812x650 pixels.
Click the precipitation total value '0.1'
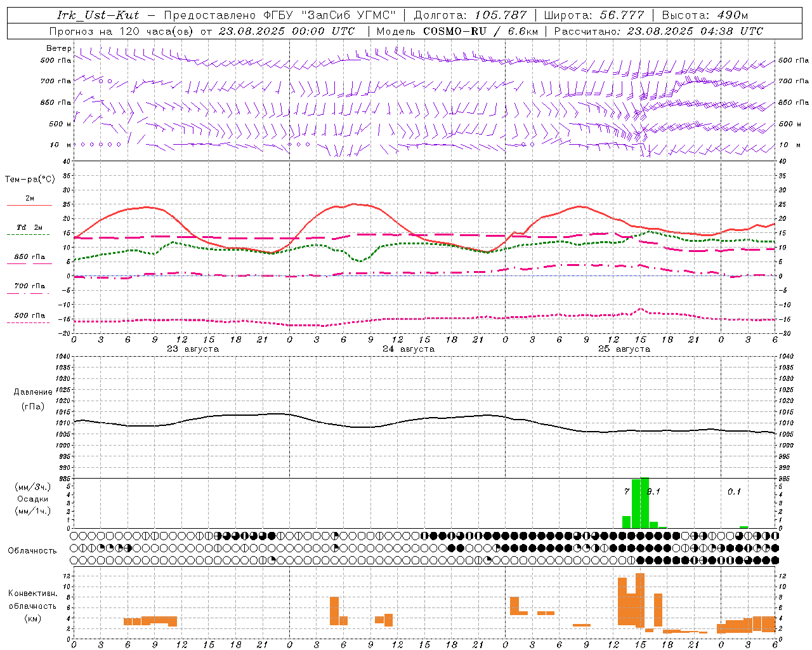(734, 491)
